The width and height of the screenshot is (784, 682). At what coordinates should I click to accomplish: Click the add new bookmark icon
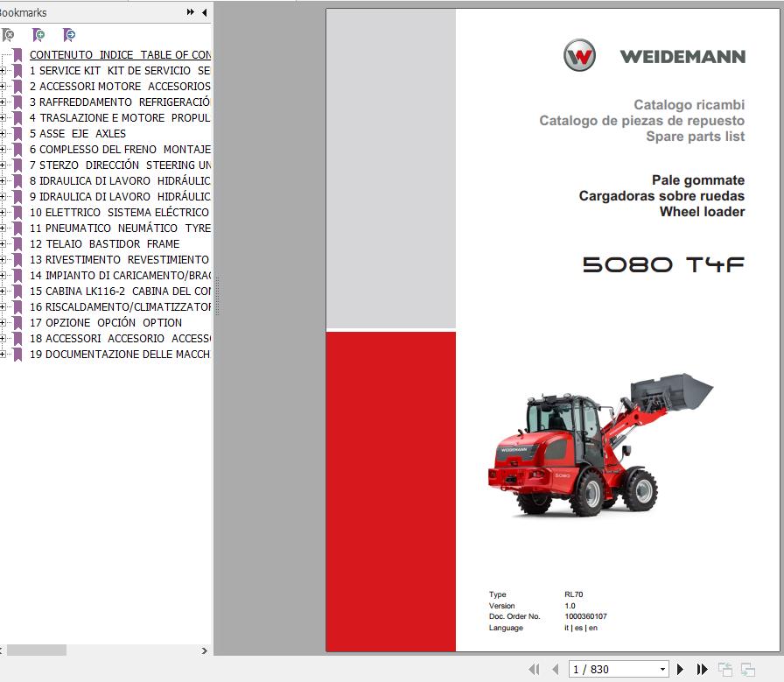38,35
